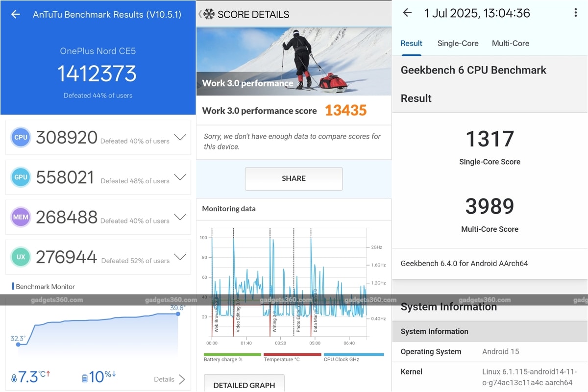The height and width of the screenshot is (392, 588).
Task: Go back from Score Details chevron
Action: (199, 14)
